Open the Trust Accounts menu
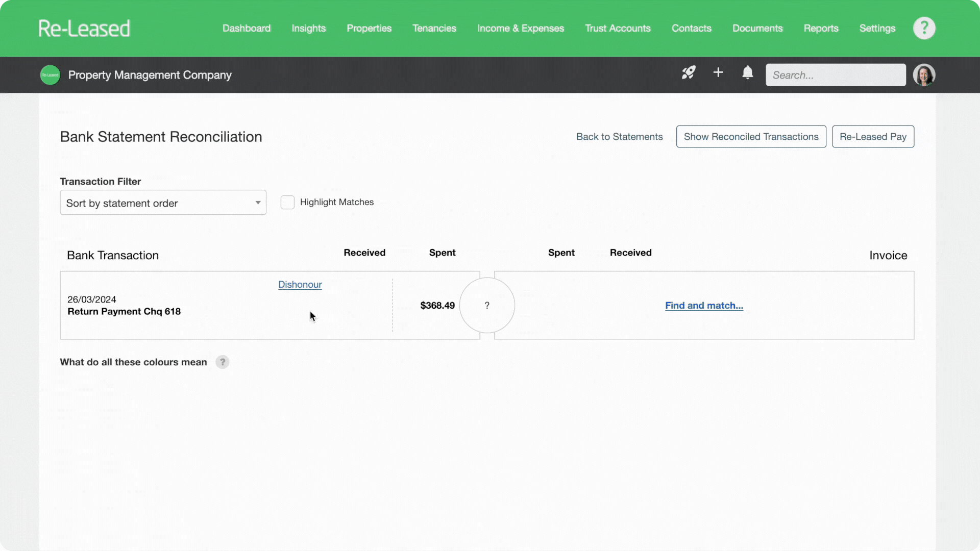Screen dimensions: 980x551 [x=618, y=29]
